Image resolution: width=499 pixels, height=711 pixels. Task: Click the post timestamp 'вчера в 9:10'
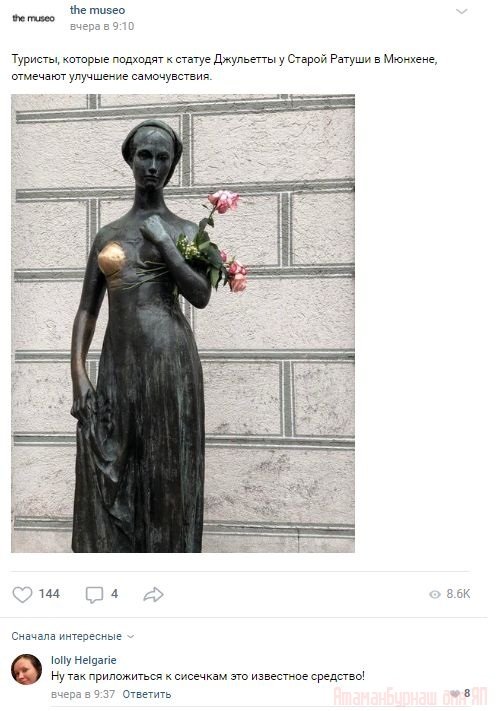point(102,26)
